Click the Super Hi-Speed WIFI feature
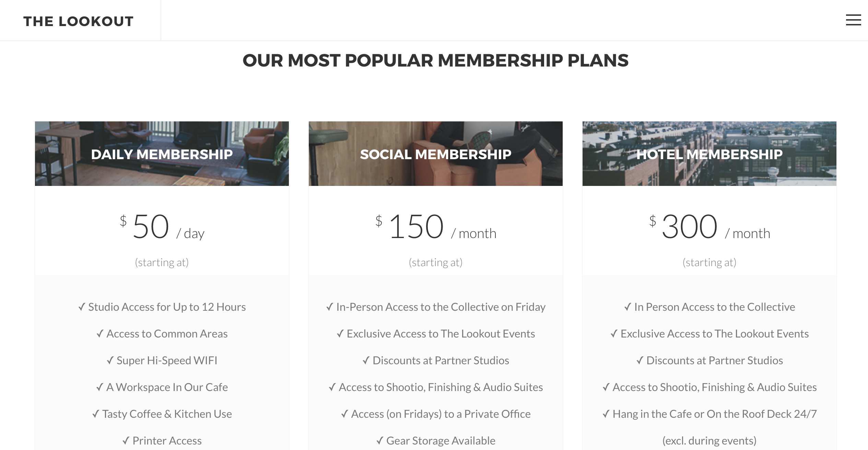868x450 pixels. [x=162, y=360]
